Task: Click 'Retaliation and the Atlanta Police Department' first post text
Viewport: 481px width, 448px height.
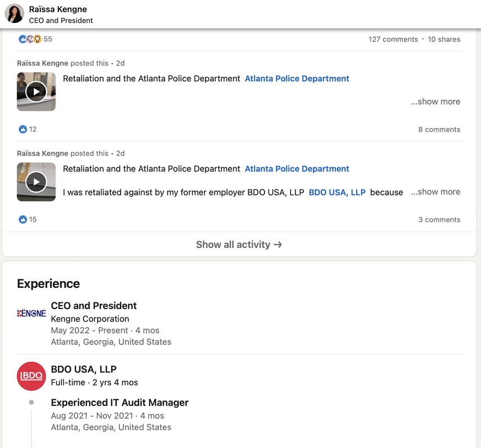Action: click(151, 79)
